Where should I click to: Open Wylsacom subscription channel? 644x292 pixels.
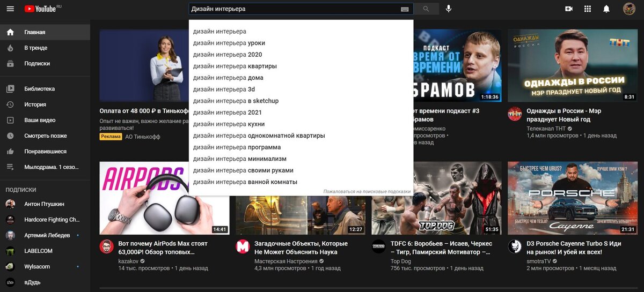click(45, 266)
